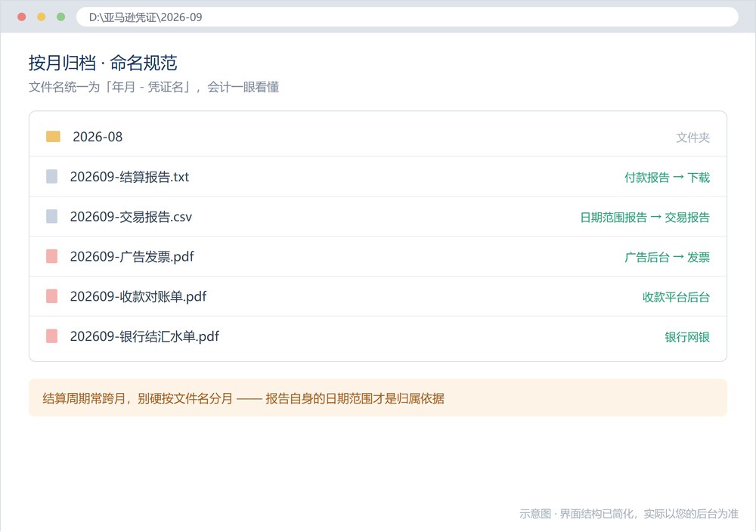Image resolution: width=756 pixels, height=532 pixels.
Task: Click the subtitle about 年月 - 凭证名 naming
Action: 153,87
